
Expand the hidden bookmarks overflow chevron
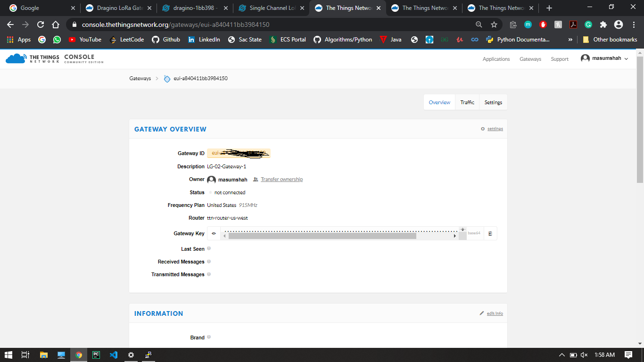pyautogui.click(x=570, y=40)
